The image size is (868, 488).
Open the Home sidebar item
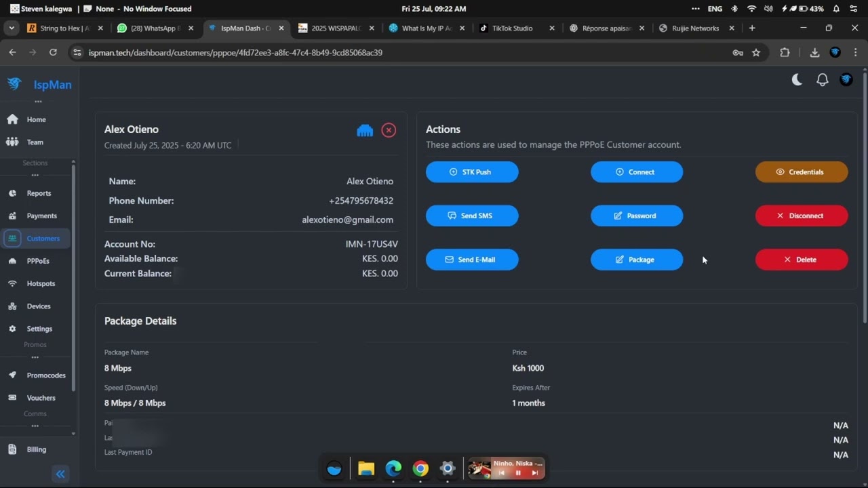coord(36,119)
